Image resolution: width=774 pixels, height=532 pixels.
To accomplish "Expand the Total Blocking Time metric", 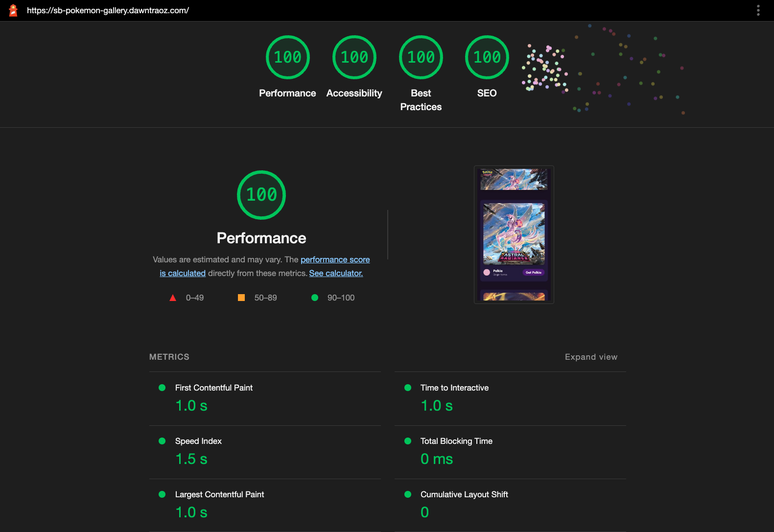I will pyautogui.click(x=510, y=452).
